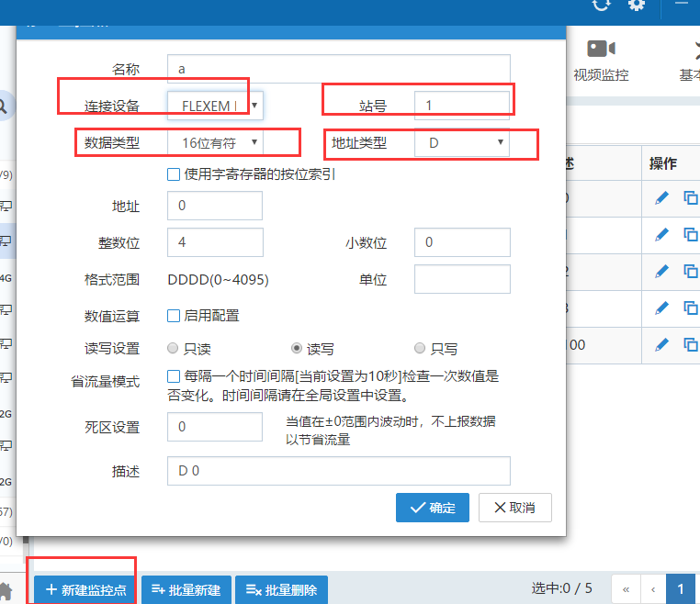Viewport: 700px width, 604px height.
Task: Select the 只写 radio button
Action: click(420, 348)
